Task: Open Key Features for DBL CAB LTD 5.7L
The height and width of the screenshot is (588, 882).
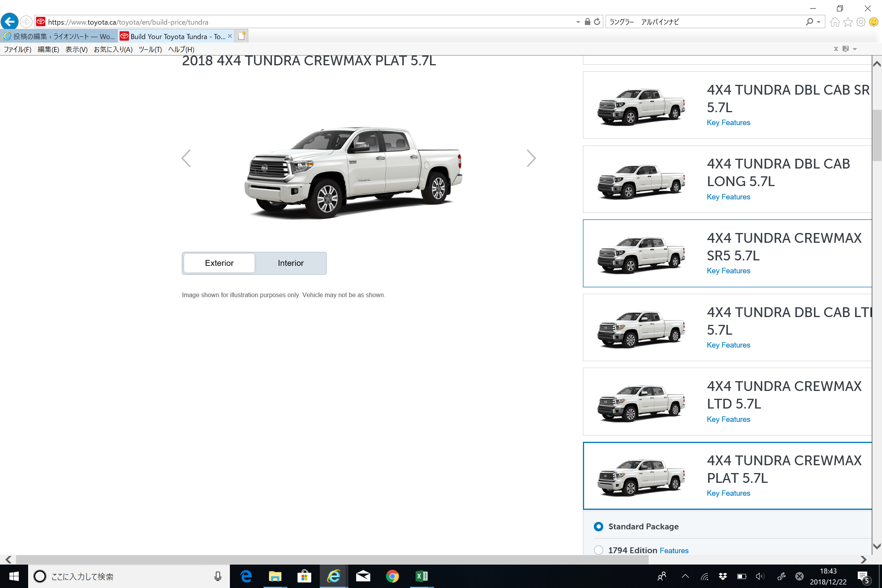Action: 728,345
